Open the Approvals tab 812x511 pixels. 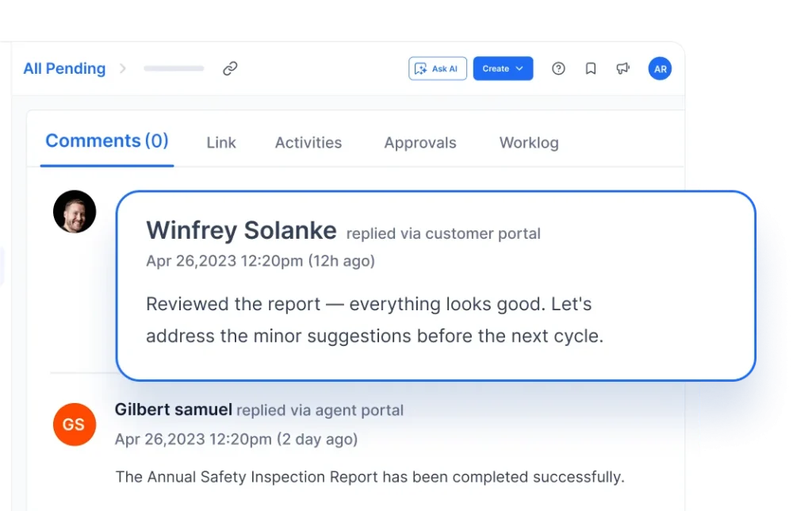[x=420, y=143]
